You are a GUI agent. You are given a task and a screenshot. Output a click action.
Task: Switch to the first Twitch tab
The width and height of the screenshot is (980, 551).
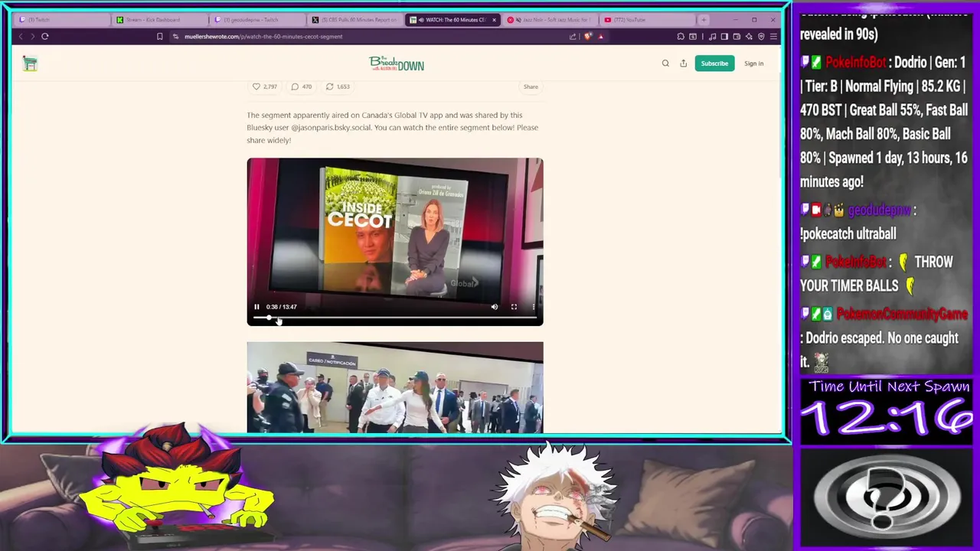click(61, 19)
